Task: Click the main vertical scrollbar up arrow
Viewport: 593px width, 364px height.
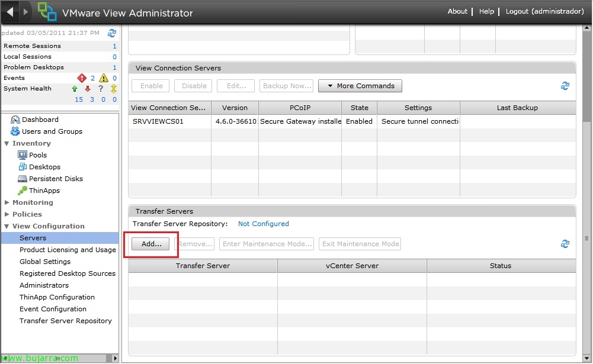Action: click(586, 28)
